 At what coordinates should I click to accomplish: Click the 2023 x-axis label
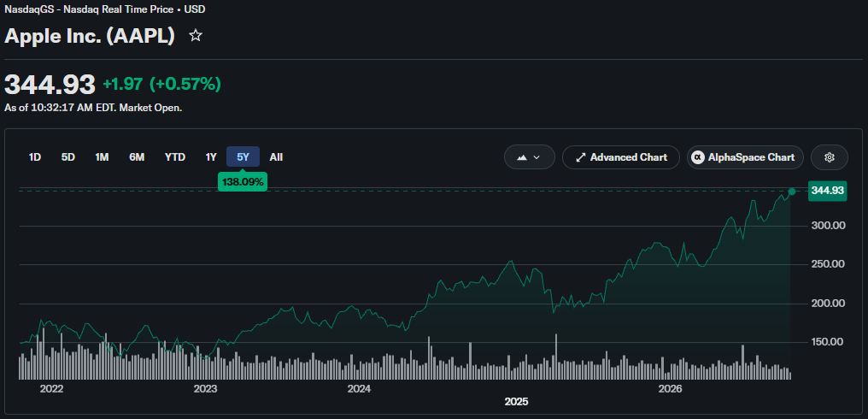[x=205, y=389]
